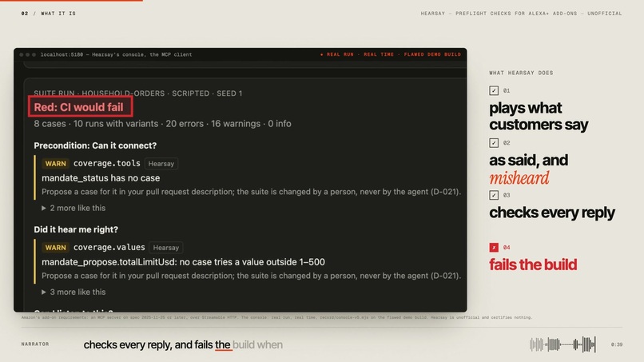Click the 0:39 timestamp

(x=617, y=344)
